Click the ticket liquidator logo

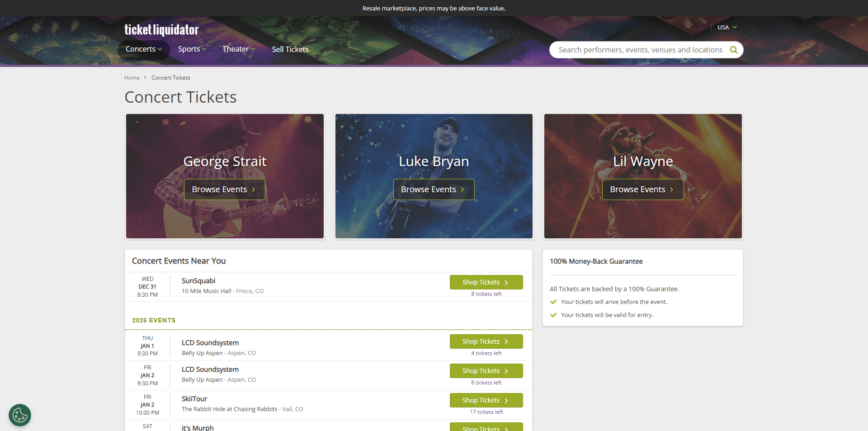(161, 29)
